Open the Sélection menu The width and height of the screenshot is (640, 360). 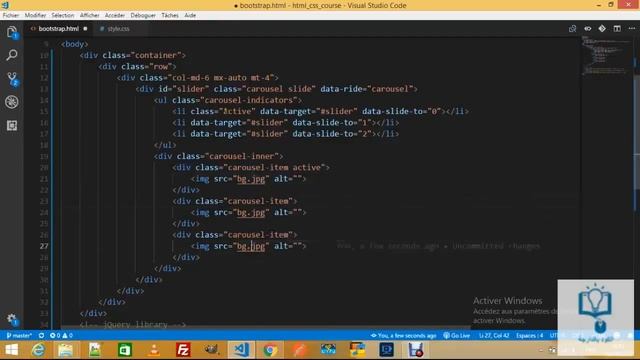click(x=62, y=15)
